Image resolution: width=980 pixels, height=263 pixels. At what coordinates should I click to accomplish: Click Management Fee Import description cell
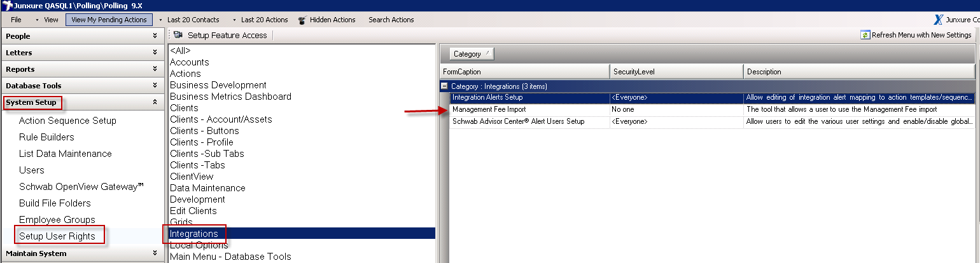point(859,109)
